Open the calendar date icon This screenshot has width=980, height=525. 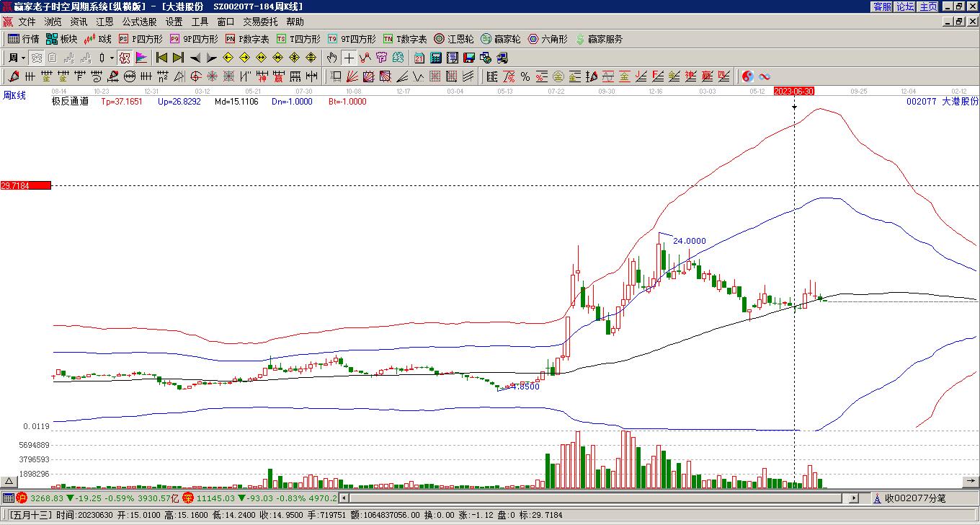pyautogui.click(x=419, y=58)
